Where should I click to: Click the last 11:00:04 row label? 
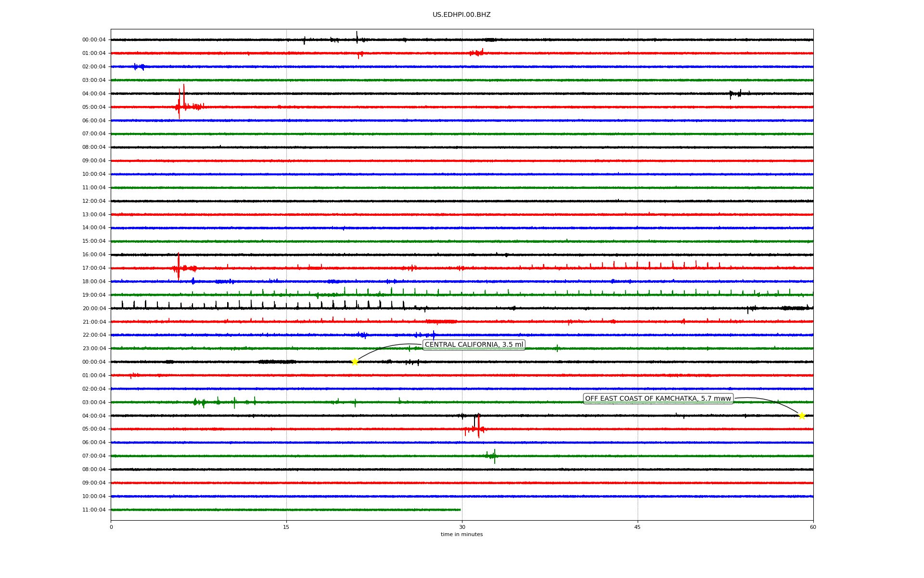point(94,510)
